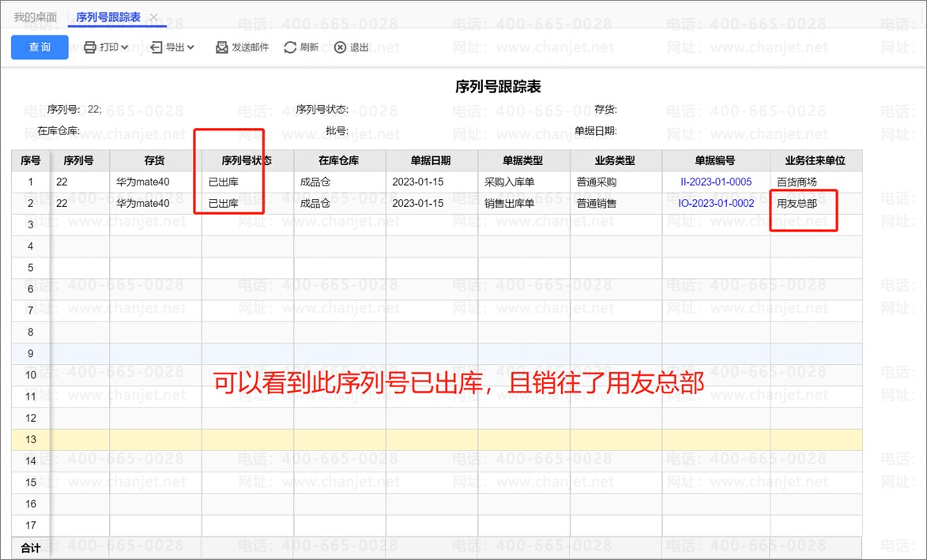The image size is (927, 560).
Task: Click 已出库 status in row 2
Action: (x=224, y=203)
